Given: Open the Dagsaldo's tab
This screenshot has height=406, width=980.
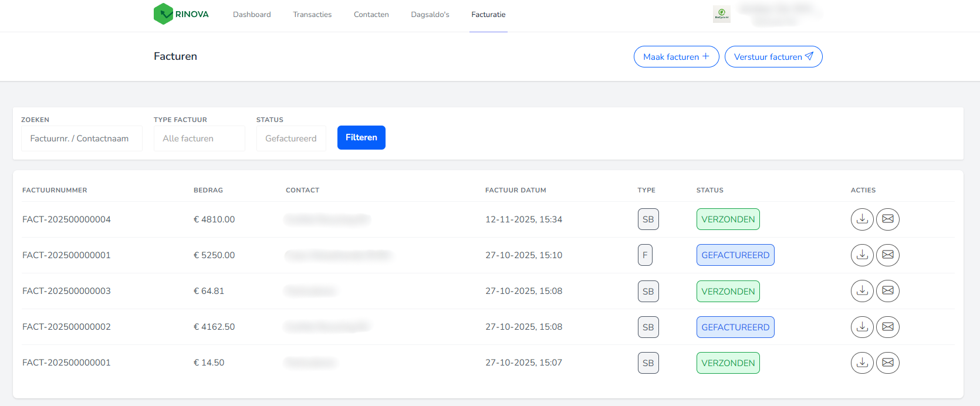Looking at the screenshot, I should [x=430, y=15].
